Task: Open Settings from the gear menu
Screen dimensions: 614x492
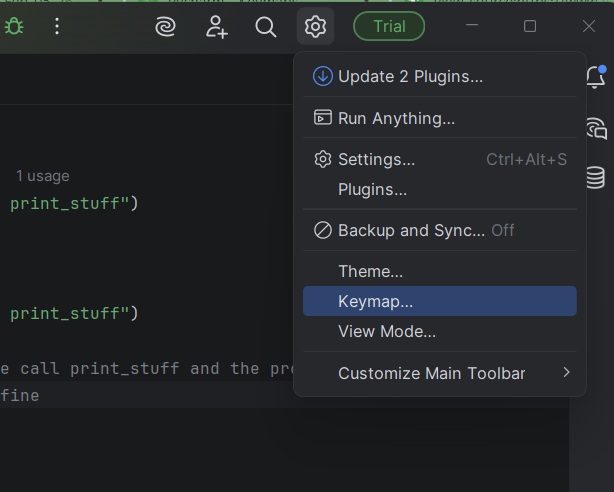Action: pyautogui.click(x=376, y=159)
